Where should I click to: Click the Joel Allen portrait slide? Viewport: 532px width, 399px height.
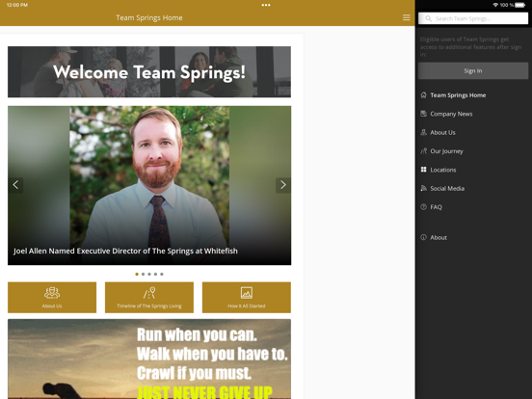pyautogui.click(x=149, y=185)
